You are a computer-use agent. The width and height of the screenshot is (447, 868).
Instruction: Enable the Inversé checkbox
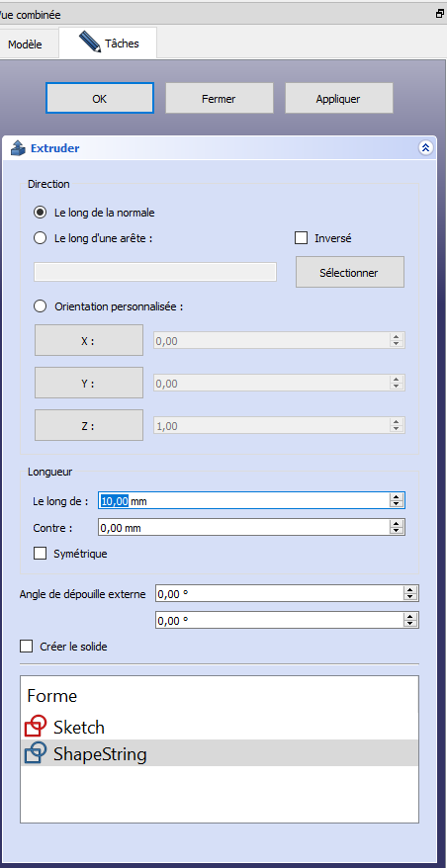[302, 238]
